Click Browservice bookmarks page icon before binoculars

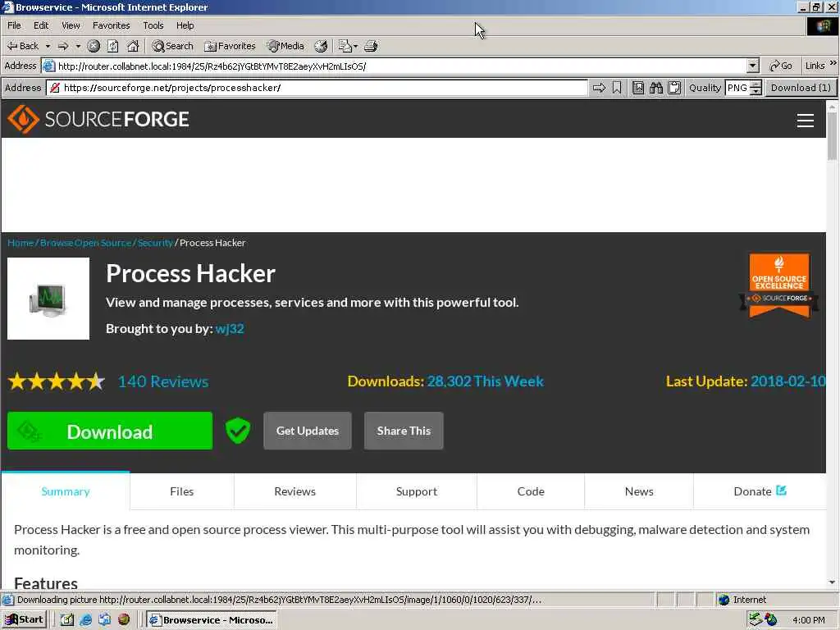[x=638, y=88]
